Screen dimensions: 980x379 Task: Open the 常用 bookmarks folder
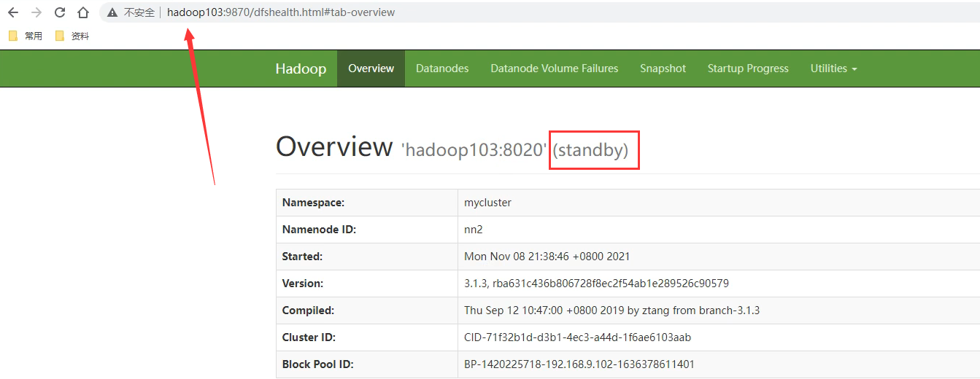point(26,36)
